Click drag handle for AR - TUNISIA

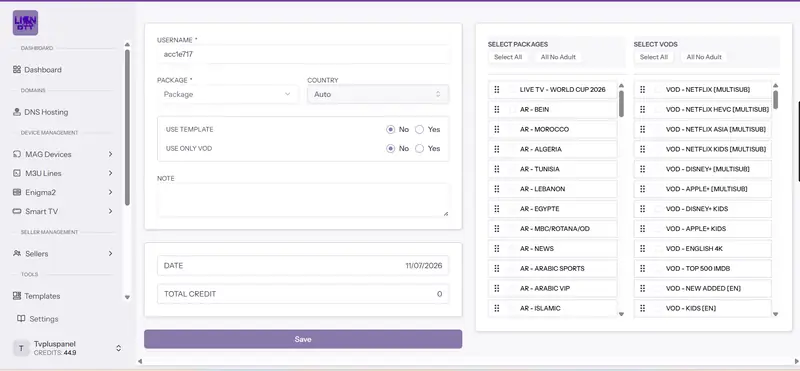[x=497, y=169]
